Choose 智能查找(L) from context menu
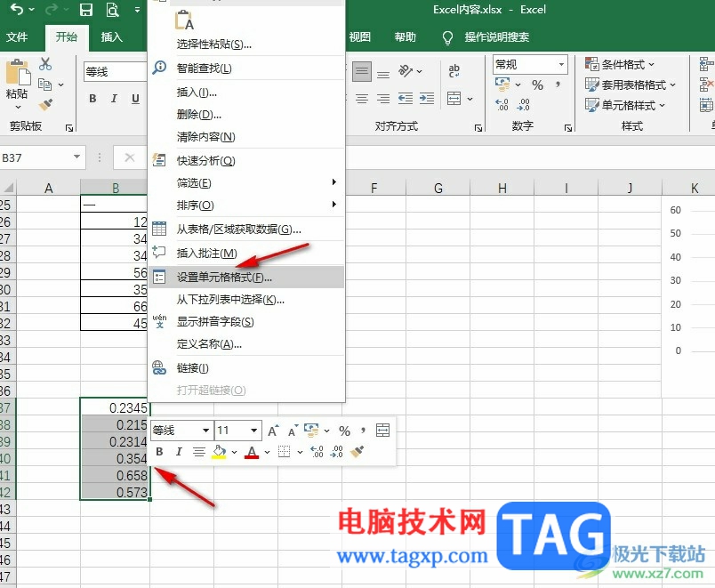This screenshot has width=715, height=588. pos(246,68)
